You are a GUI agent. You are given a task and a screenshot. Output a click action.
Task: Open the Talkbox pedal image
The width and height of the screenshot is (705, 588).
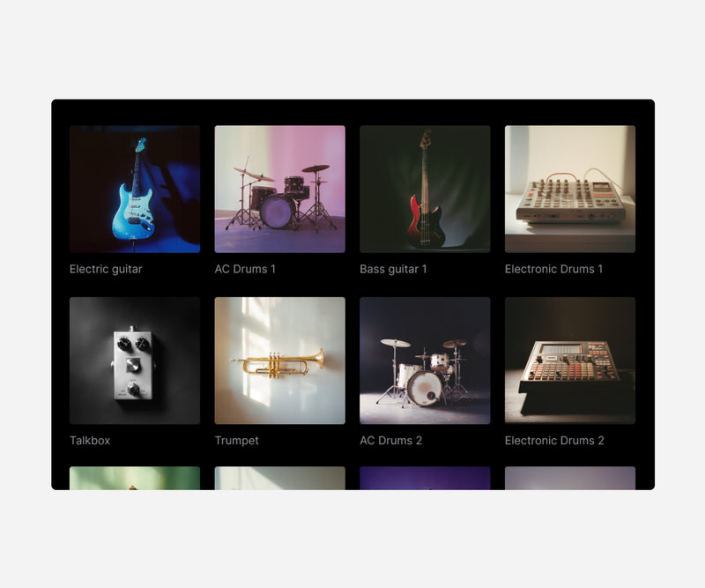point(135,361)
